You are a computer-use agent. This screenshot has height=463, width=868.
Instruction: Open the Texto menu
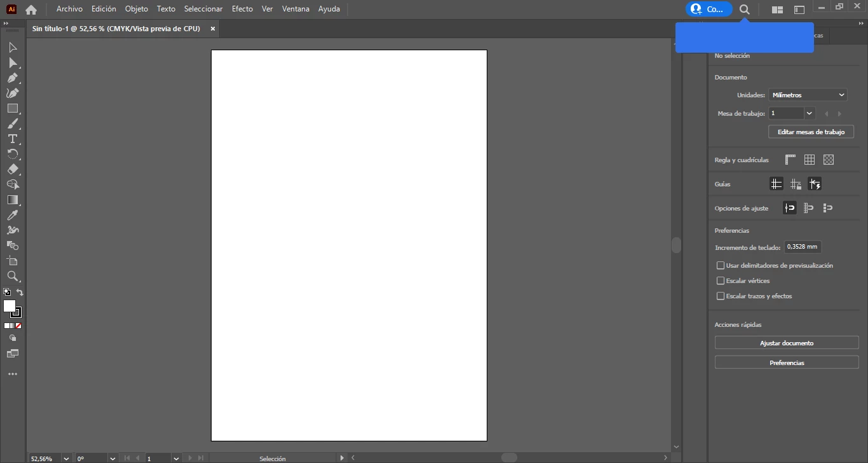pyautogui.click(x=166, y=9)
